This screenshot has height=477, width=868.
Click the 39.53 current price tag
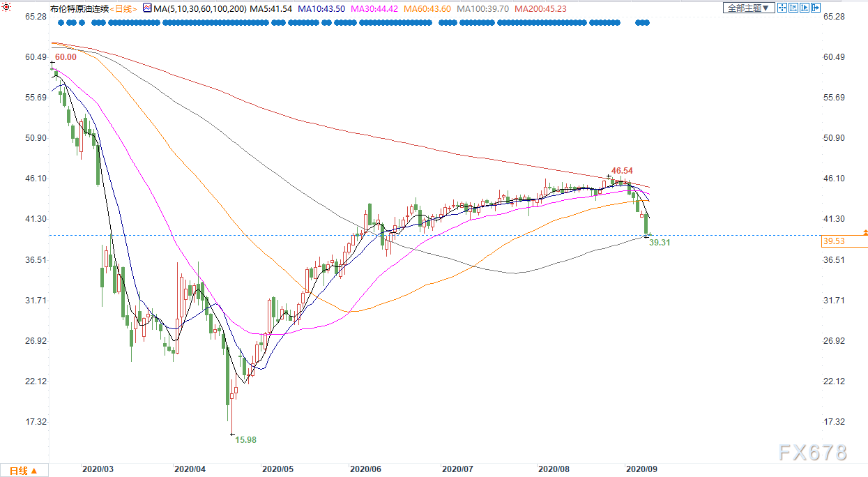coord(835,241)
